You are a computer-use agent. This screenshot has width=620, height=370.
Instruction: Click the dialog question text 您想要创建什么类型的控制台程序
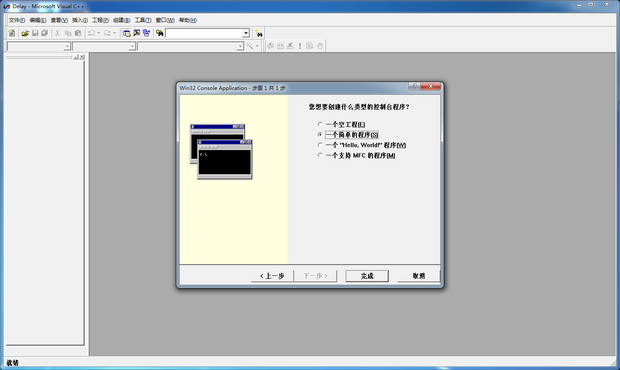coord(359,107)
